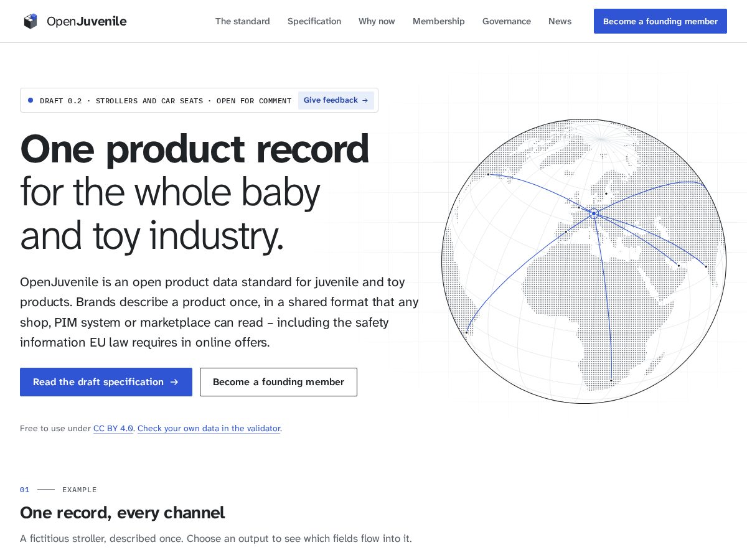This screenshot has width=747, height=560.
Task: Click the 'A fictitious stroller, described once' text
Action: point(100,538)
